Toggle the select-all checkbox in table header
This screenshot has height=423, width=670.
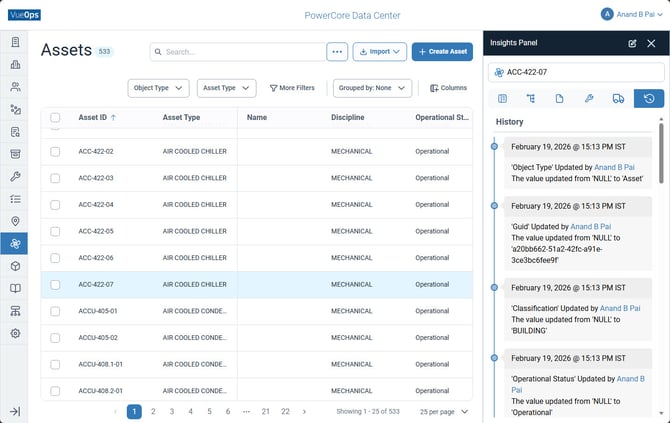pyautogui.click(x=55, y=118)
